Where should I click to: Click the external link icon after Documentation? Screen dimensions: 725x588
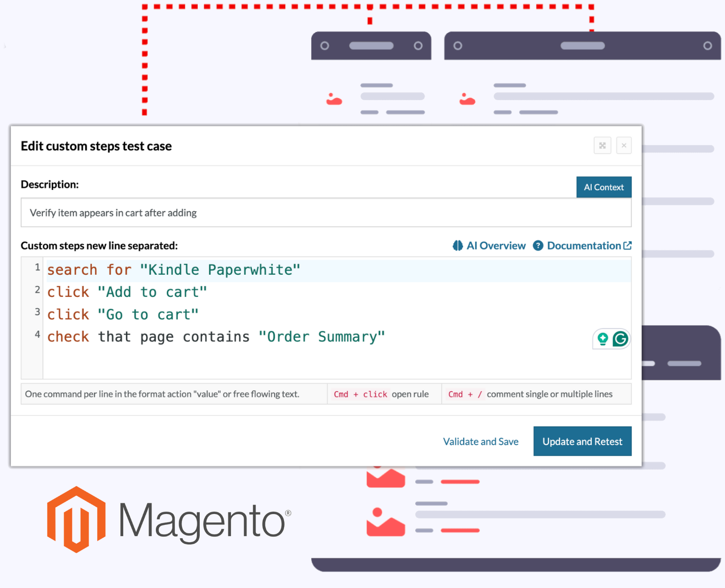pyautogui.click(x=627, y=246)
